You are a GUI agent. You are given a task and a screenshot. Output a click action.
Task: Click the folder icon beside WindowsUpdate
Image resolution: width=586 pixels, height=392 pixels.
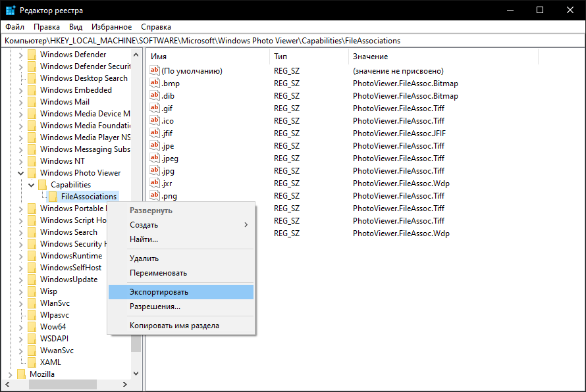tap(32, 280)
